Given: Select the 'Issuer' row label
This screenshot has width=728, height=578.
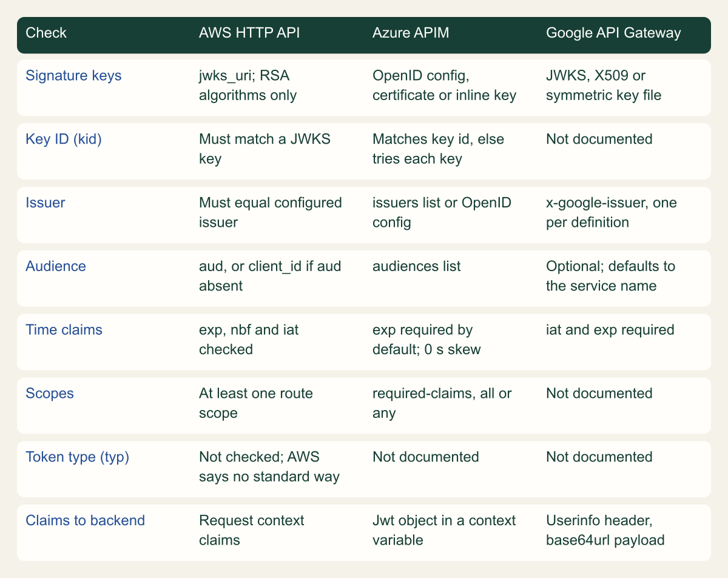Looking at the screenshot, I should [45, 203].
